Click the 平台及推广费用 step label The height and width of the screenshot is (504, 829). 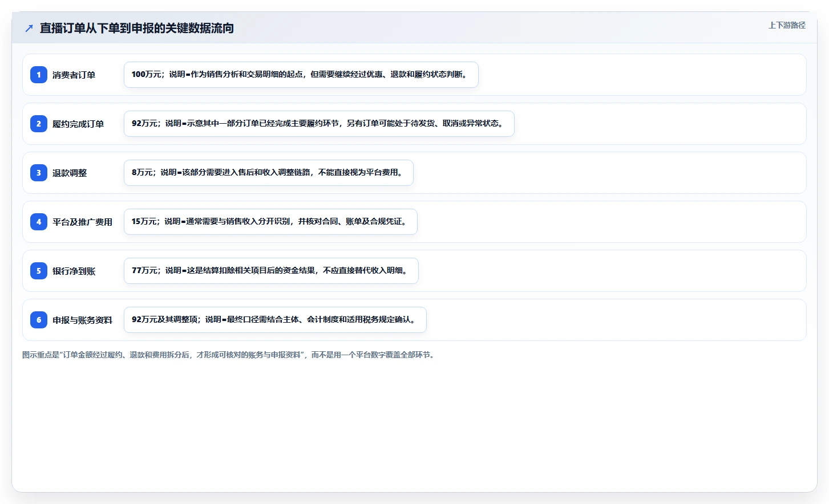[x=82, y=222]
